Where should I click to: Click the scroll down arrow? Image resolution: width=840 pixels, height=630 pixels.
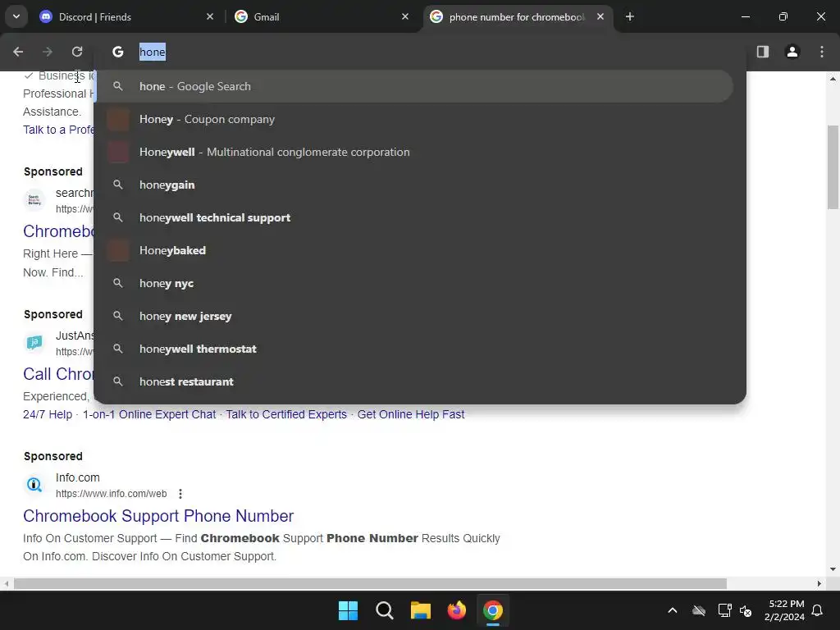click(x=833, y=569)
